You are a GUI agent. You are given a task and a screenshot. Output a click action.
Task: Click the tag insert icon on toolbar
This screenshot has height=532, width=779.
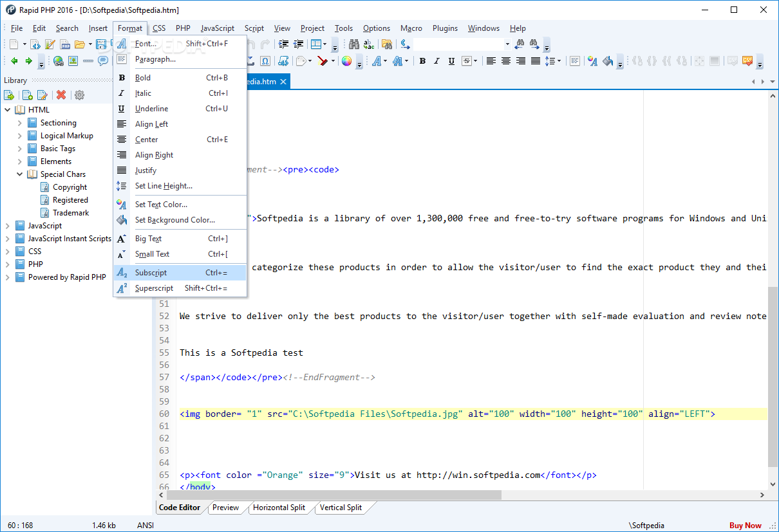301,61
